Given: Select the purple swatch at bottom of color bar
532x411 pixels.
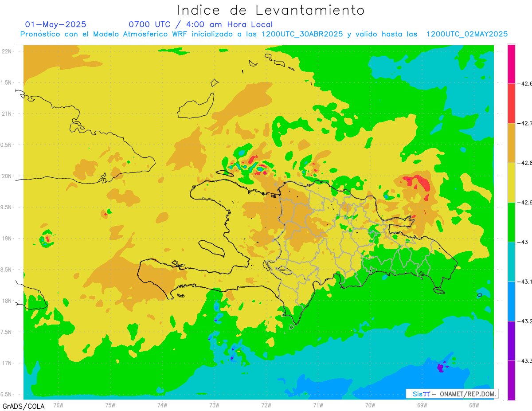Looking at the screenshot, I should pyautogui.click(x=511, y=380).
